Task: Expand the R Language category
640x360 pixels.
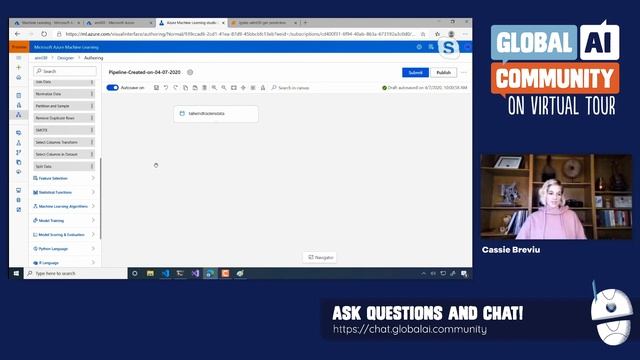Action: (64, 263)
